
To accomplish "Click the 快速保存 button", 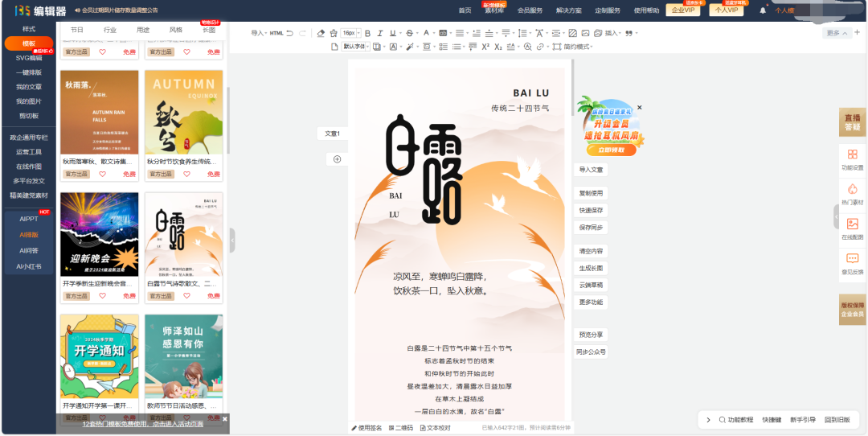I will pos(591,210).
